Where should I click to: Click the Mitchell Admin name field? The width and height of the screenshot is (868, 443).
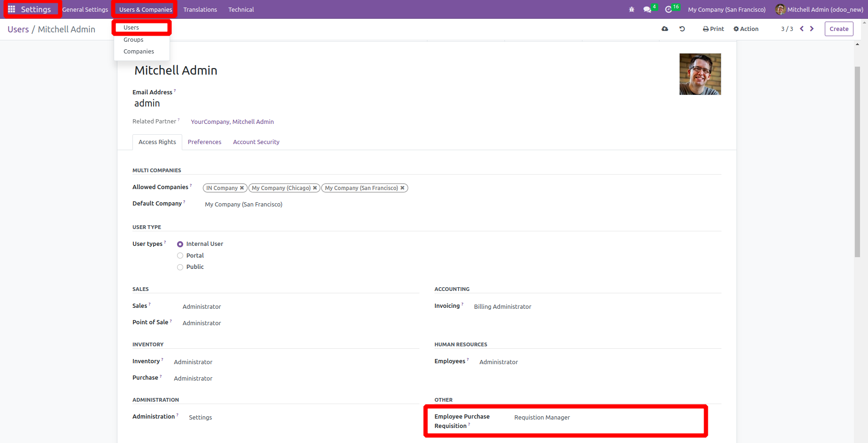(176, 70)
